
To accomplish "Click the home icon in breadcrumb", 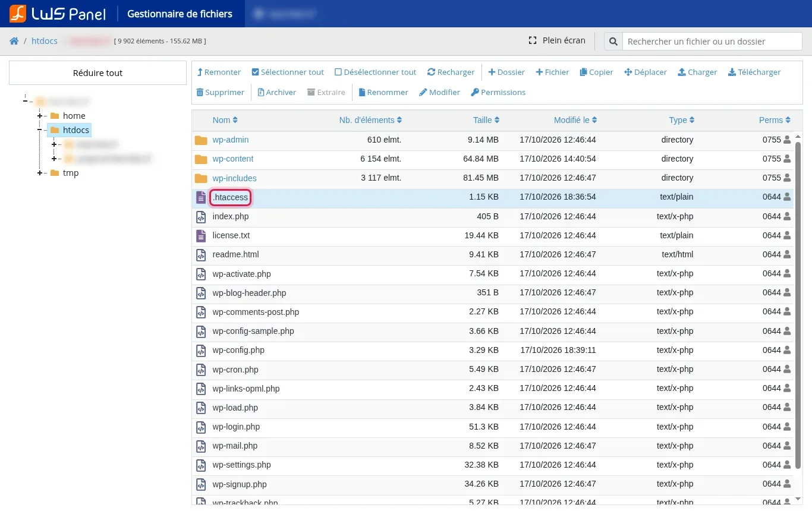I will pos(14,41).
